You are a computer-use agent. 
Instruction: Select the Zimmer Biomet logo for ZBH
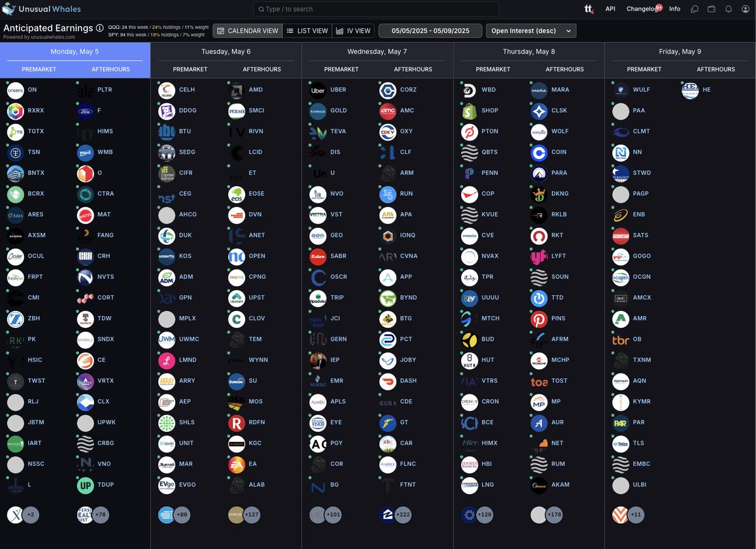(x=16, y=319)
